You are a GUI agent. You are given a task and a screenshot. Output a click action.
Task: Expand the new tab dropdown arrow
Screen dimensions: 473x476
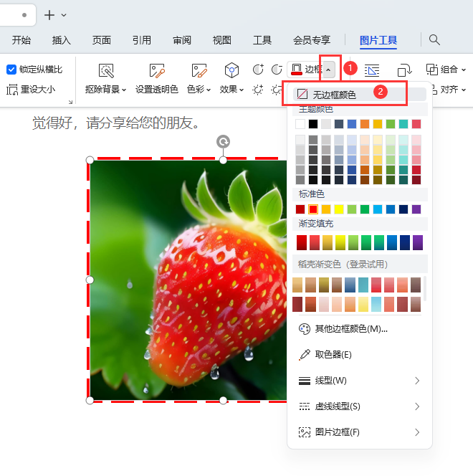point(64,15)
